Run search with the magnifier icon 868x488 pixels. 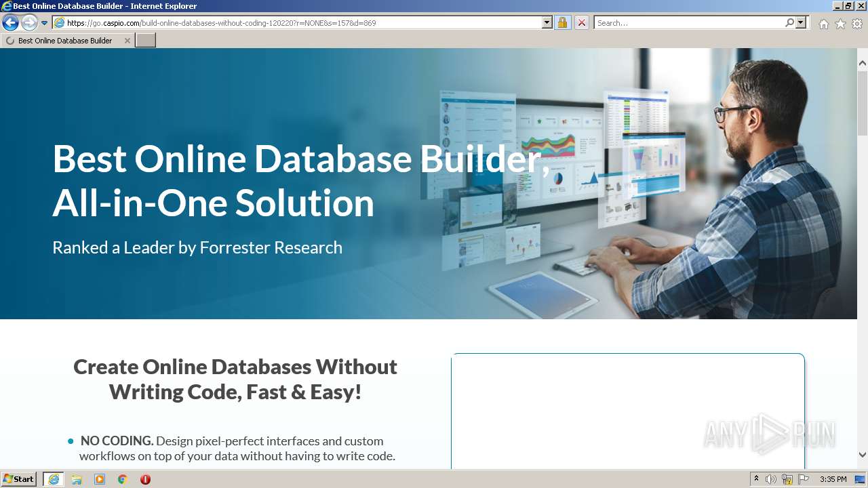[789, 22]
